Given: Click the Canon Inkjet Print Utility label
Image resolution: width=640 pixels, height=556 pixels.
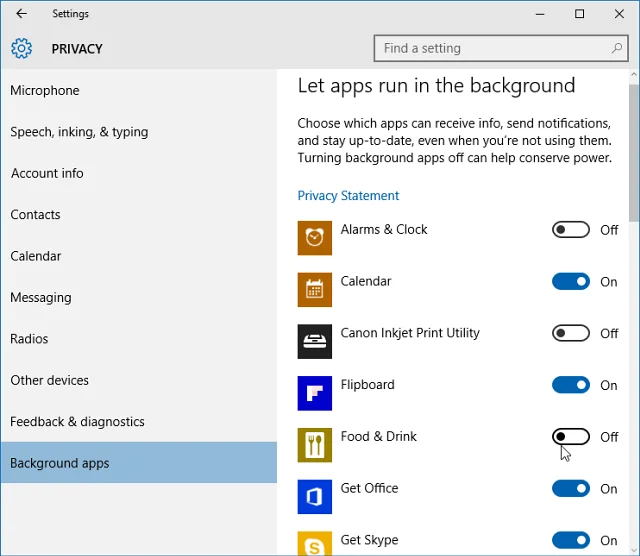Looking at the screenshot, I should click(410, 333).
